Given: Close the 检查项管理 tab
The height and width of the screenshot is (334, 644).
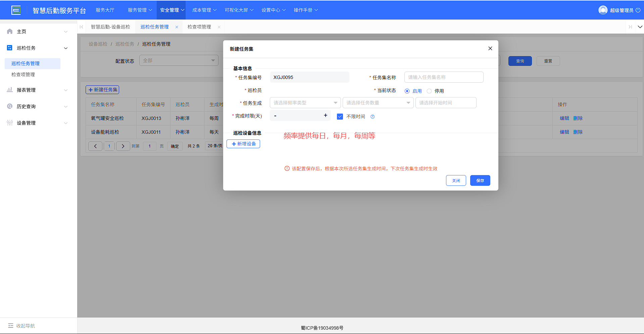Looking at the screenshot, I should point(219,27).
